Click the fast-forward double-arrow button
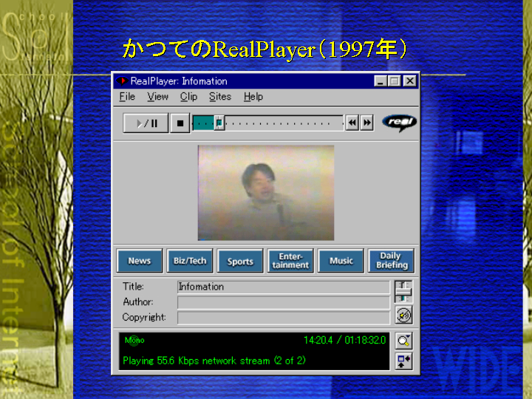The width and height of the screenshot is (532, 399). pos(366,123)
